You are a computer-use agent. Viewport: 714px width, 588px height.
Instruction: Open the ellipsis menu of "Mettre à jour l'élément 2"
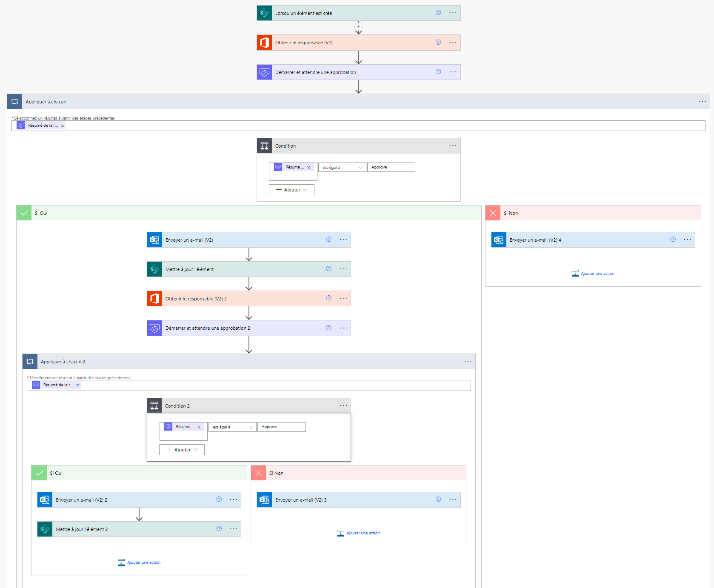pos(233,529)
